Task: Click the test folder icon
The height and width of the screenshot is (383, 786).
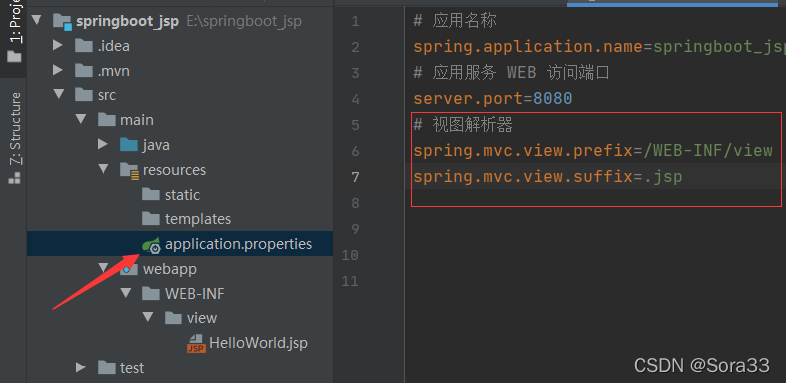Action: (106, 367)
